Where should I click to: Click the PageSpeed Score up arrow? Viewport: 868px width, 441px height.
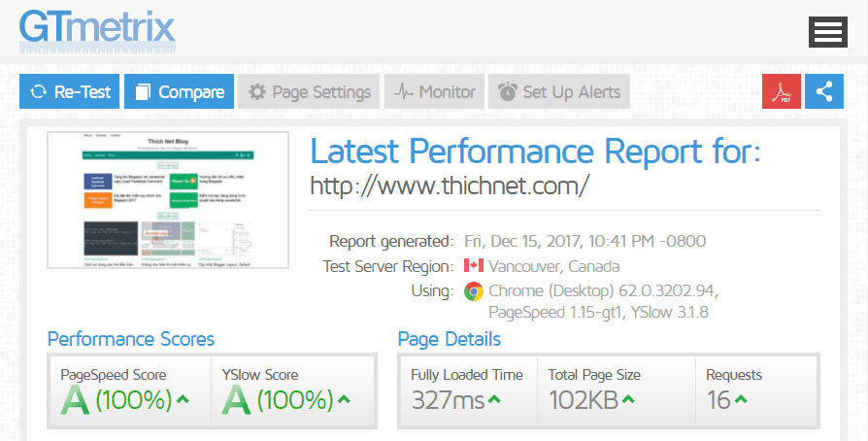pos(183,398)
